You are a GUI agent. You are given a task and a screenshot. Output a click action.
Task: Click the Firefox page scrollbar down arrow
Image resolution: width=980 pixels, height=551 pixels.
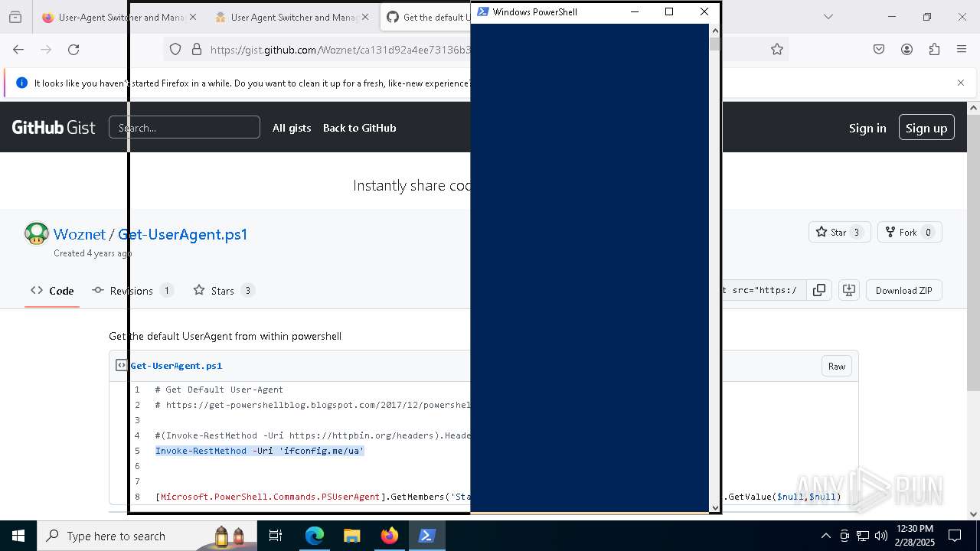[x=974, y=514]
